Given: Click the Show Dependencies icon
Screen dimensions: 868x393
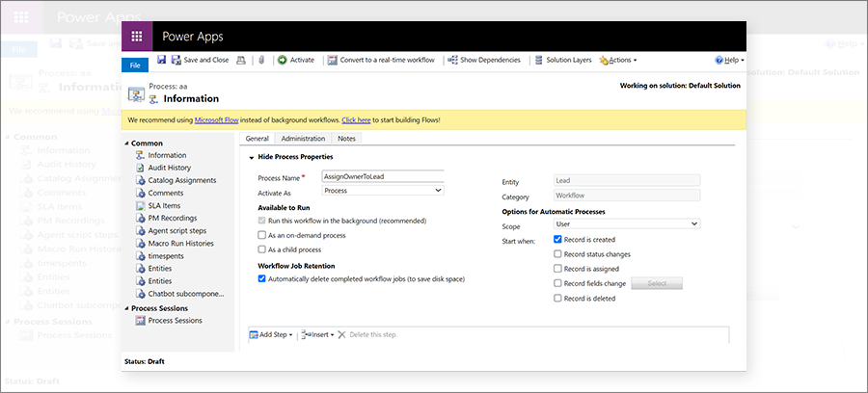Looking at the screenshot, I should [x=453, y=61].
